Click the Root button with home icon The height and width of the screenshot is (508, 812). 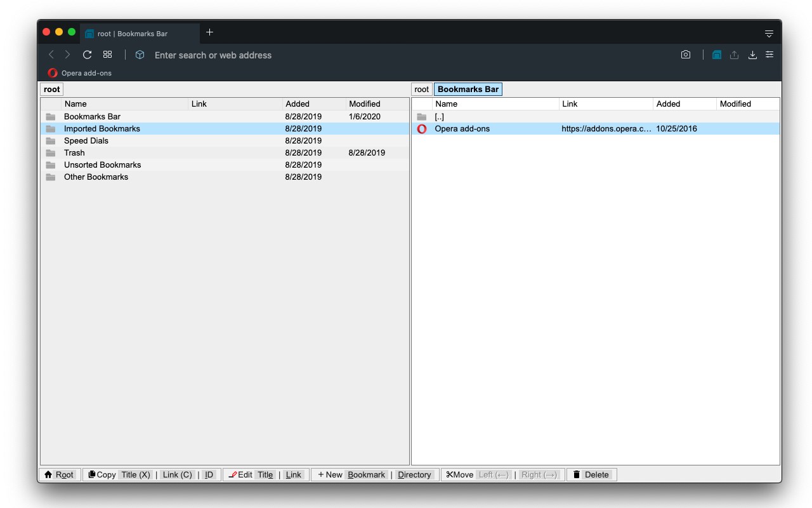pyautogui.click(x=60, y=474)
